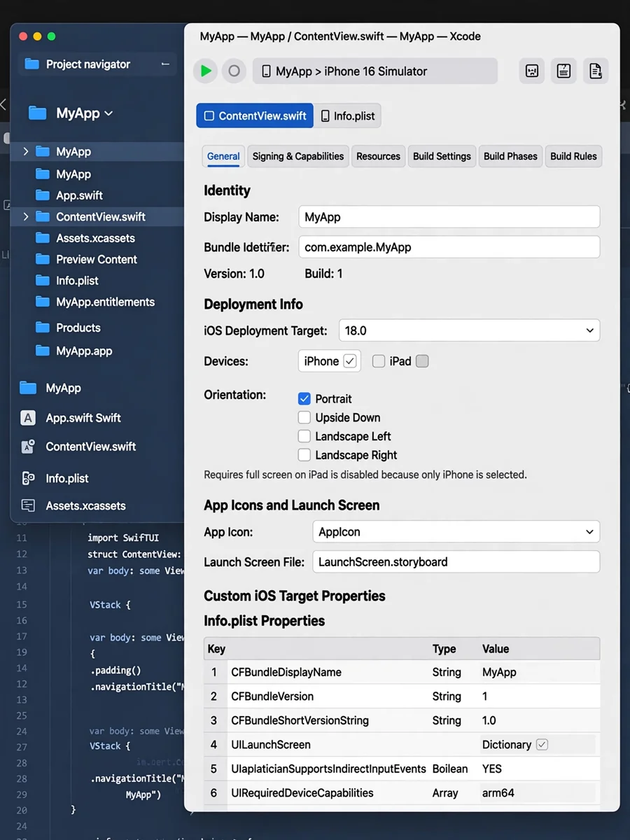Open the Build Rules tab
Screen dimensions: 630x840
coord(573,156)
